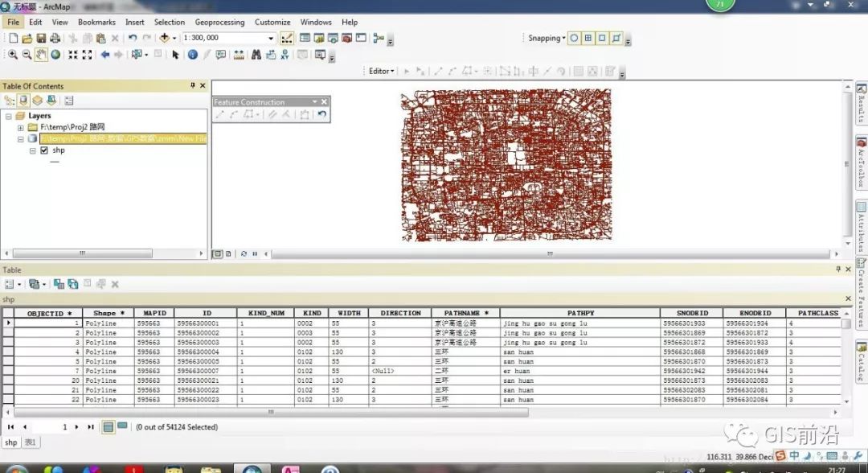Zoom to Full Extent globe icon
Viewport: 868px width, 473px height.
point(55,55)
